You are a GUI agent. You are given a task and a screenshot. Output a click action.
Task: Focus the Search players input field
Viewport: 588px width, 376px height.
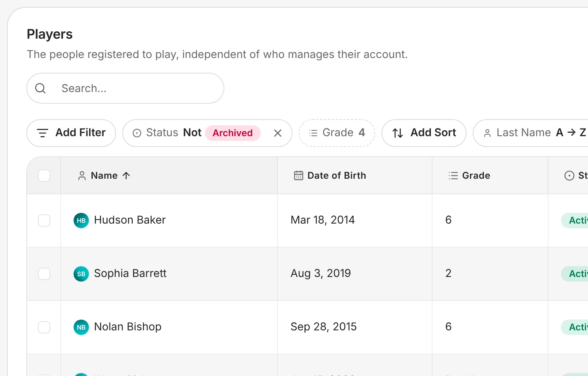[125, 88]
